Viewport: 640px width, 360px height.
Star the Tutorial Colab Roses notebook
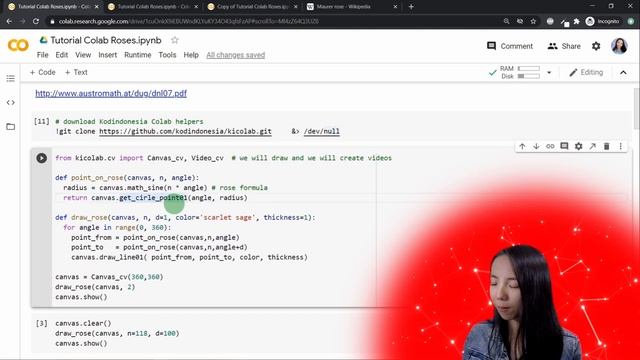tap(175, 40)
